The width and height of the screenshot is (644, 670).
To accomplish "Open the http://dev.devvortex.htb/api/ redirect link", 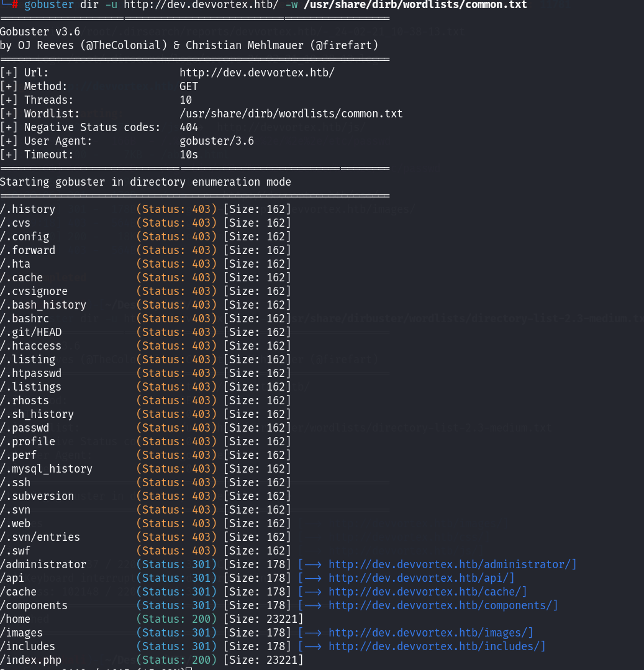I will point(478,578).
